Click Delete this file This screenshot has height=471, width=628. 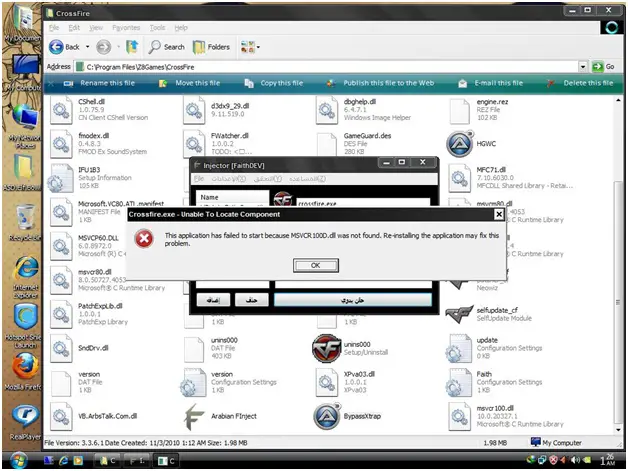click(x=580, y=83)
